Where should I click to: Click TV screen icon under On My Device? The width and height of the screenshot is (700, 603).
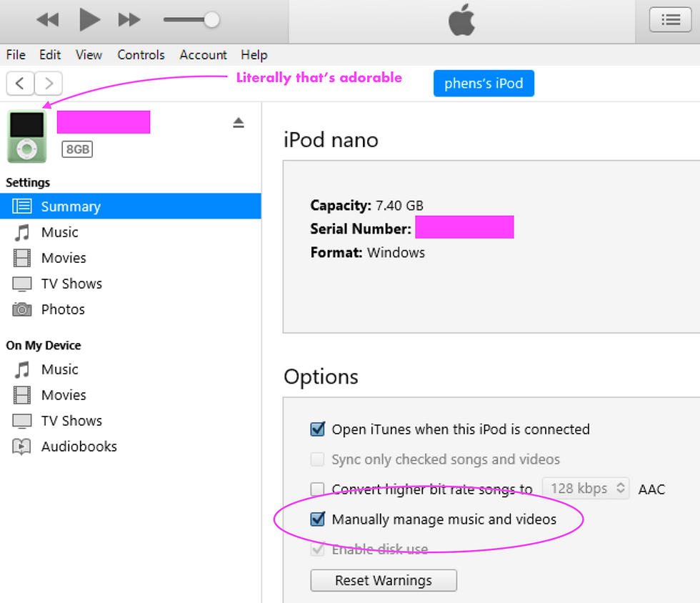click(x=22, y=422)
